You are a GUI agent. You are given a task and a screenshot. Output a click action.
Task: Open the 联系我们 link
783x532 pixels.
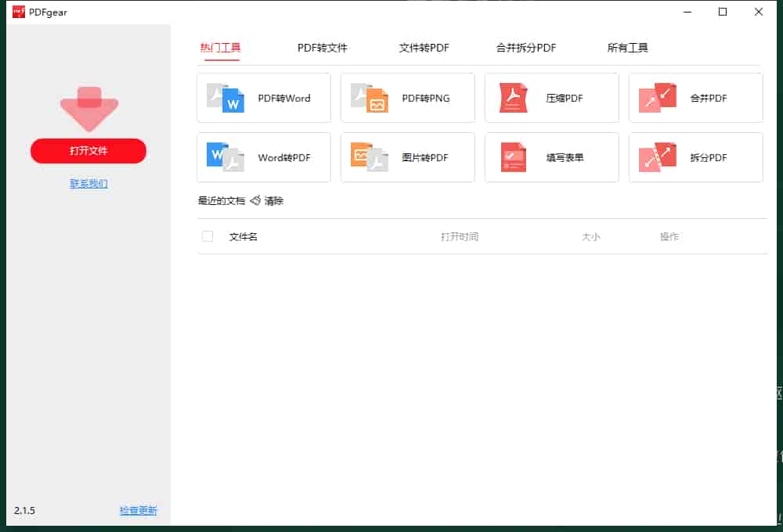(88, 183)
